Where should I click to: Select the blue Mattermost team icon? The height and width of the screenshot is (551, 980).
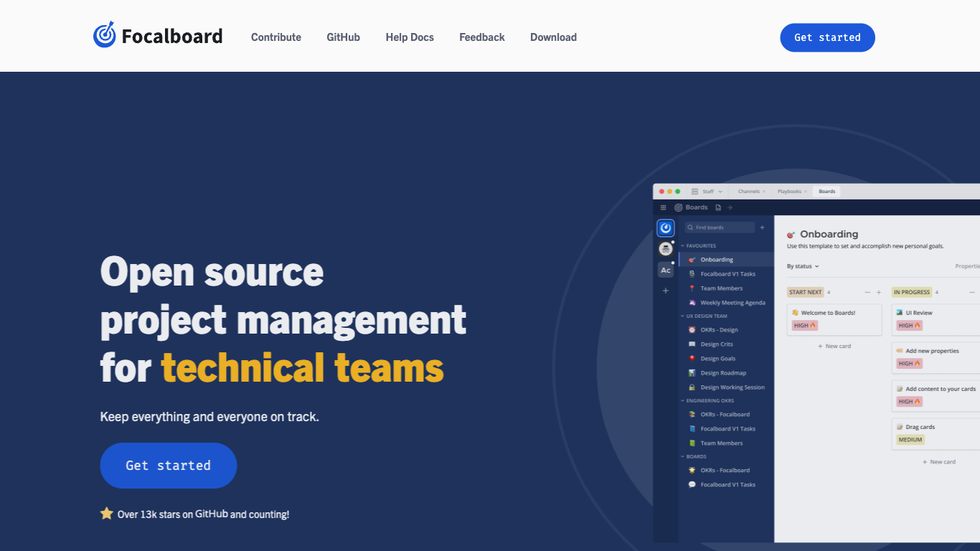tap(666, 227)
